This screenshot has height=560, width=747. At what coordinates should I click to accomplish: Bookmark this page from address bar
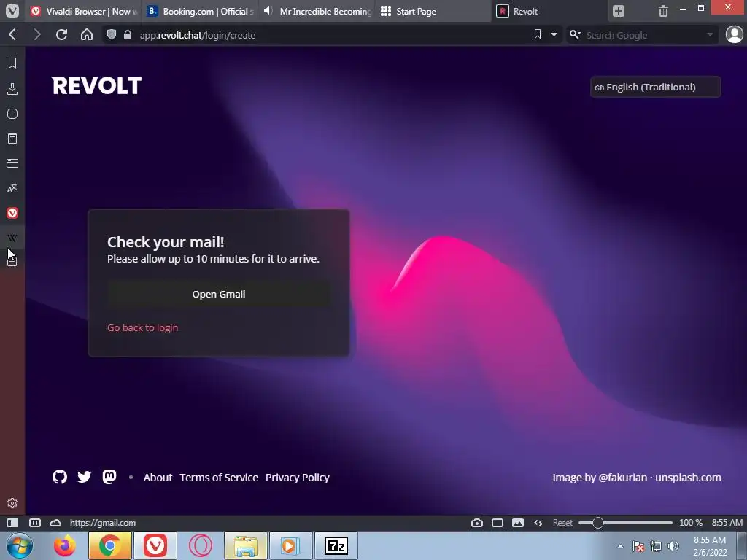click(538, 34)
